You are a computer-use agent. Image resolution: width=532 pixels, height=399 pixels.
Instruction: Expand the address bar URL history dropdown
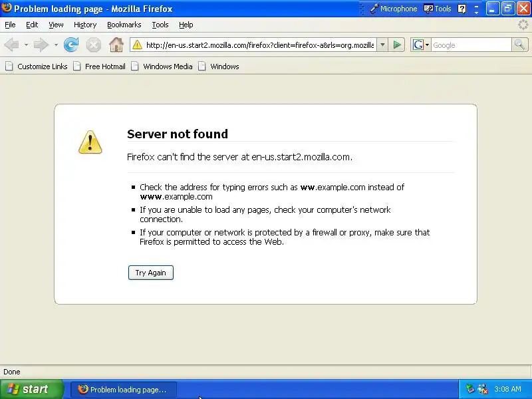click(382, 45)
